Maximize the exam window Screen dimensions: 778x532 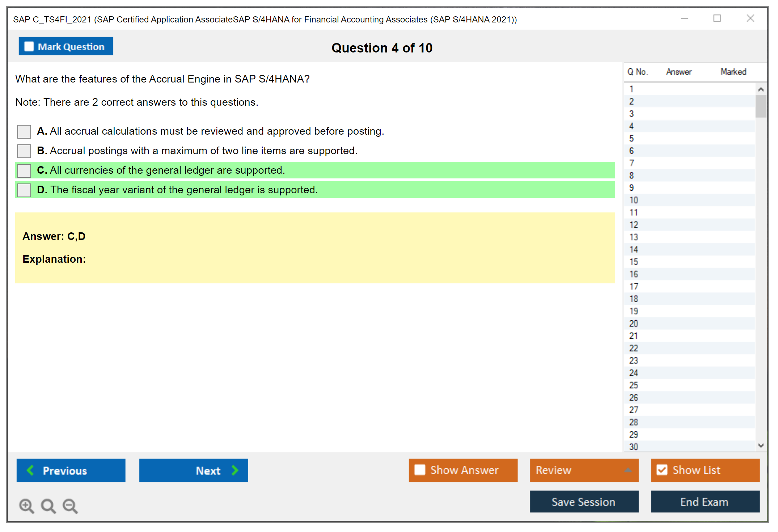coord(717,18)
